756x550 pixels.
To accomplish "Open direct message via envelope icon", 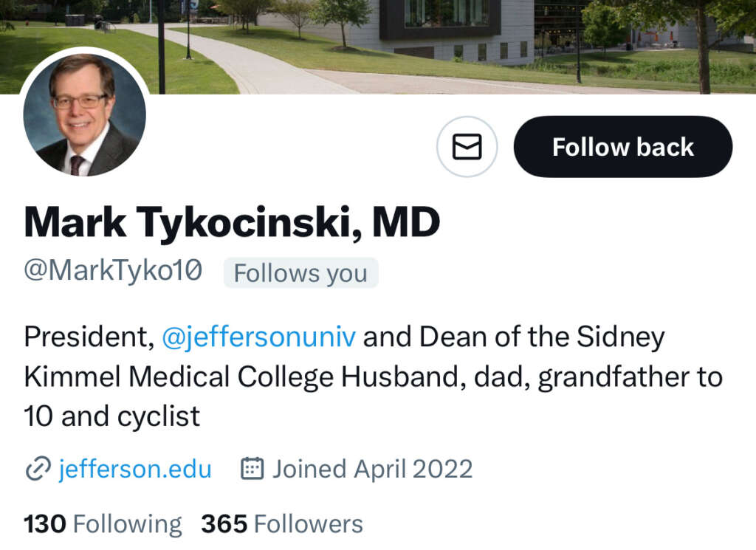I will tap(467, 147).
